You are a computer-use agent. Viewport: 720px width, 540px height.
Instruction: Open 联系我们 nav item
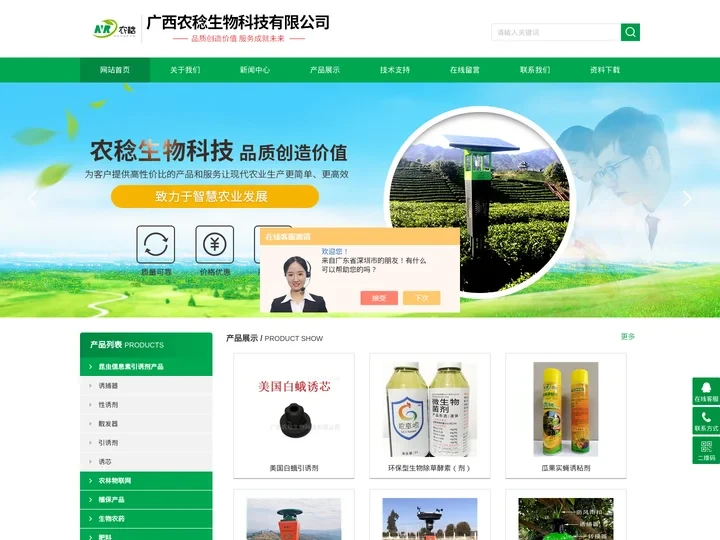(x=535, y=70)
